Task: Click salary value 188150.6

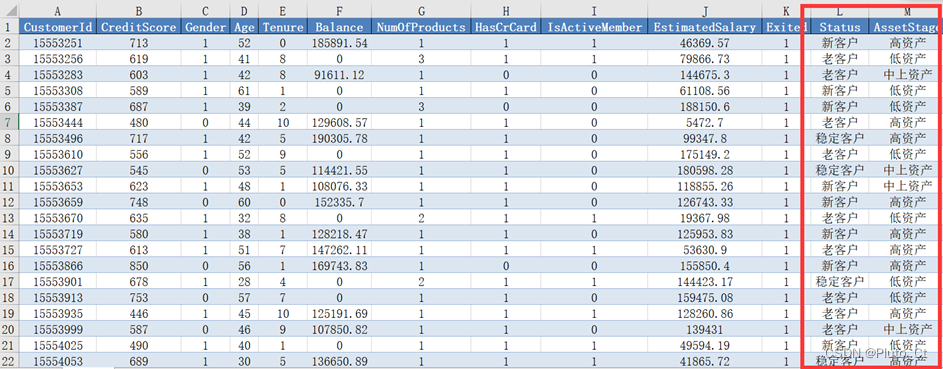Action: tap(705, 106)
